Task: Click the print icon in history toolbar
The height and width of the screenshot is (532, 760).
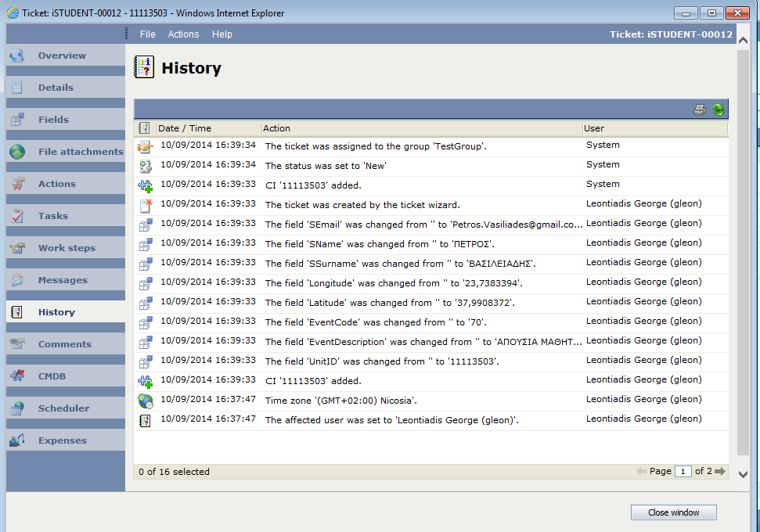Action: pyautogui.click(x=700, y=110)
